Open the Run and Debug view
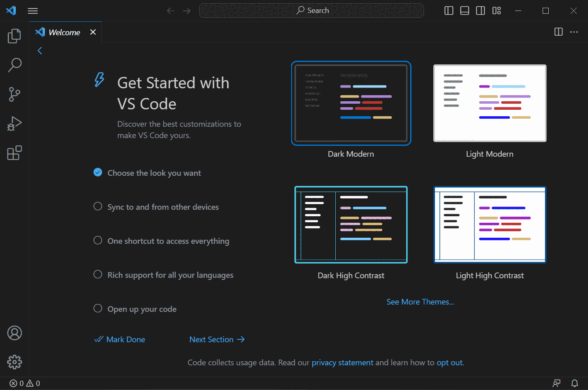 pos(14,124)
